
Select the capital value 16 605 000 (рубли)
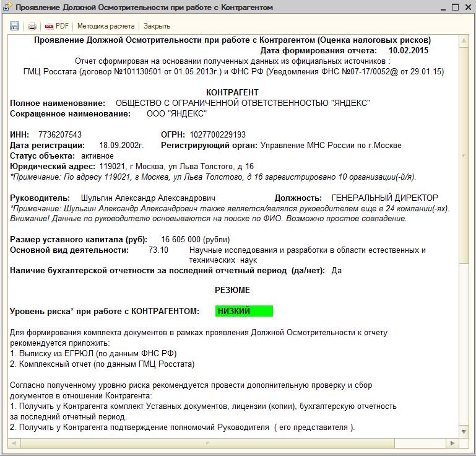point(196,239)
